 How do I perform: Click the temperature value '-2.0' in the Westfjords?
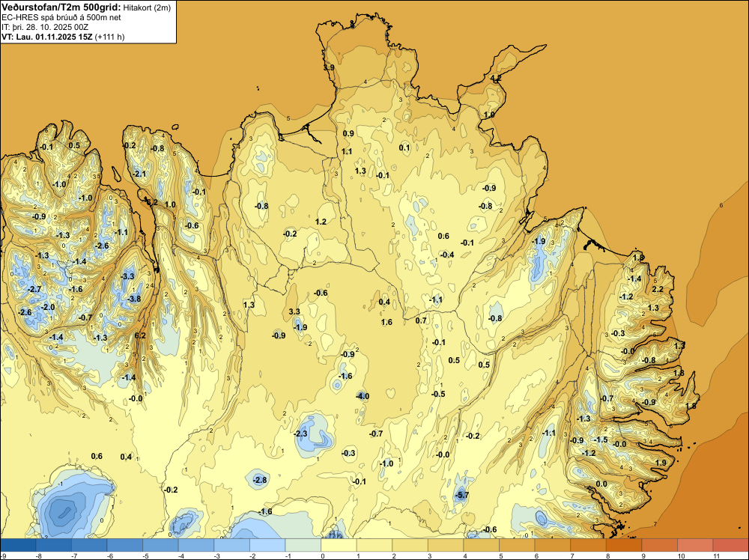tap(48, 307)
